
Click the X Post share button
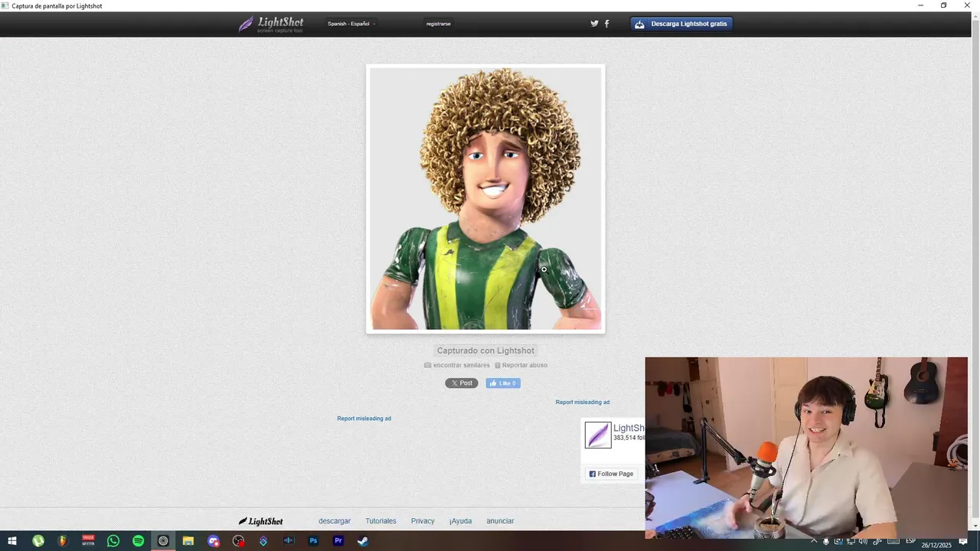tap(462, 383)
